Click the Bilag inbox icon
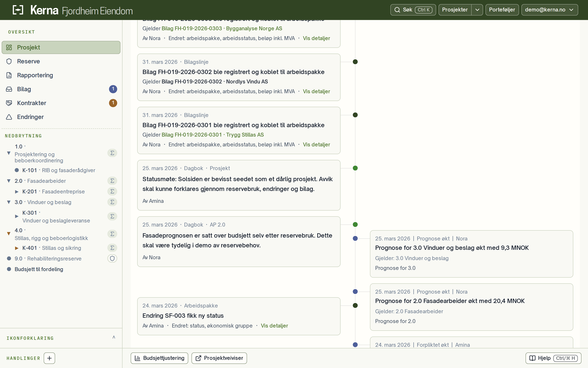588x368 pixels. pyautogui.click(x=9, y=89)
